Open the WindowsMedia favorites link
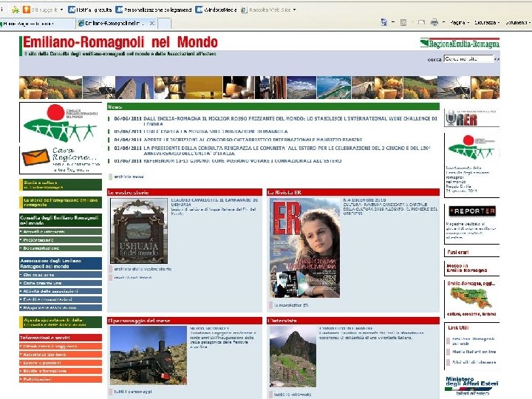This screenshot has height=399, width=532. pyautogui.click(x=216, y=10)
